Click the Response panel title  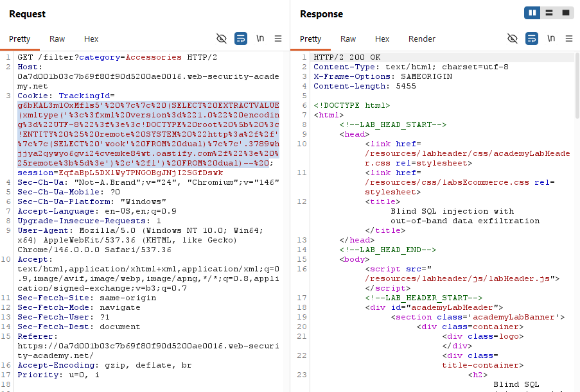[x=321, y=14]
